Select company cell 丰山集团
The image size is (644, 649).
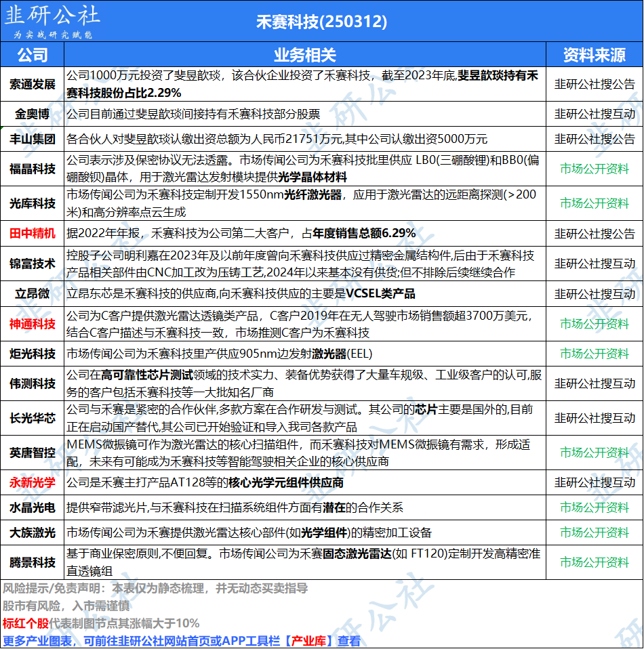pos(33,139)
